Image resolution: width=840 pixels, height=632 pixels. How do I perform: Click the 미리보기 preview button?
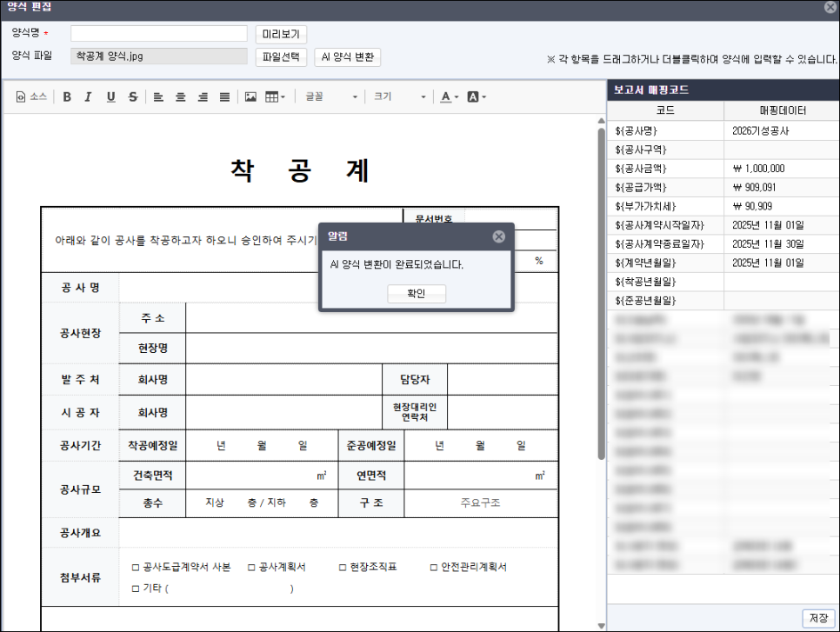281,34
